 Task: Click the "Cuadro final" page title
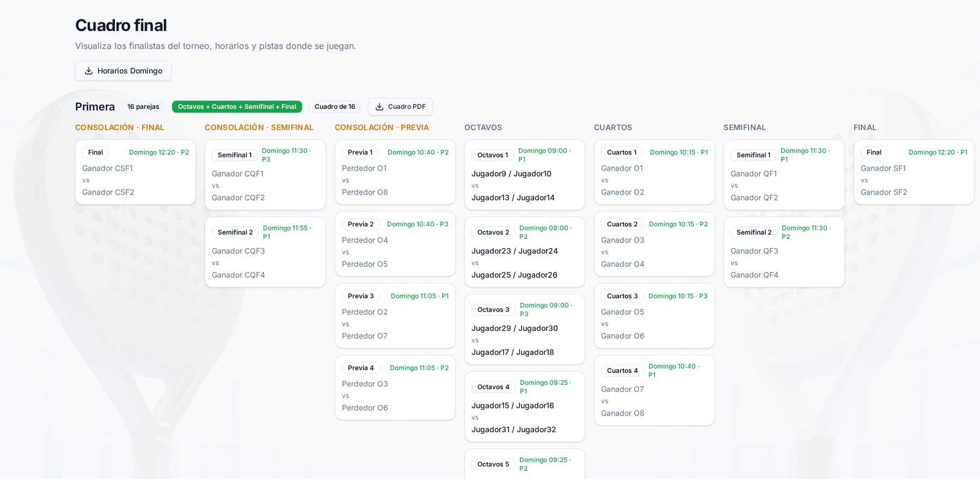(121, 25)
